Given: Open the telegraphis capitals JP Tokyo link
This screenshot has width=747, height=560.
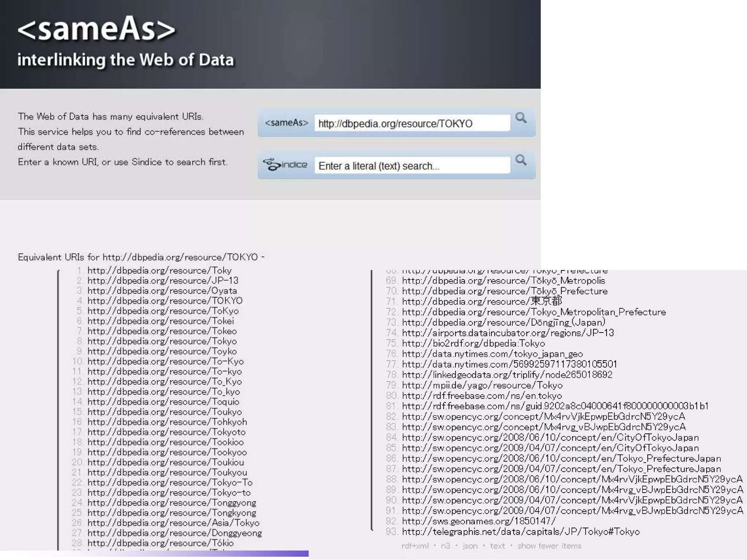Looking at the screenshot, I should 520,532.
